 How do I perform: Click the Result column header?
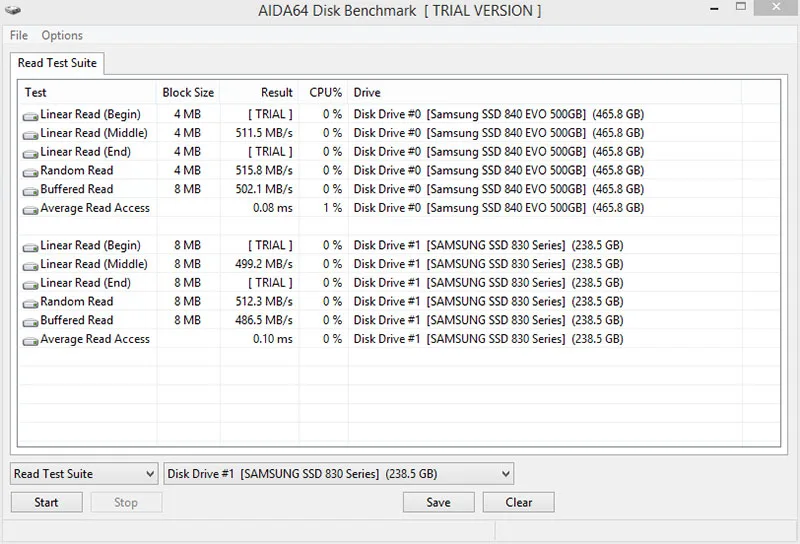276,92
